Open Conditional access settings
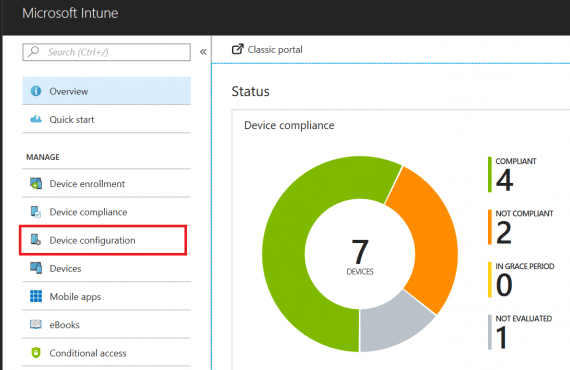This screenshot has height=370, width=570. click(x=107, y=353)
